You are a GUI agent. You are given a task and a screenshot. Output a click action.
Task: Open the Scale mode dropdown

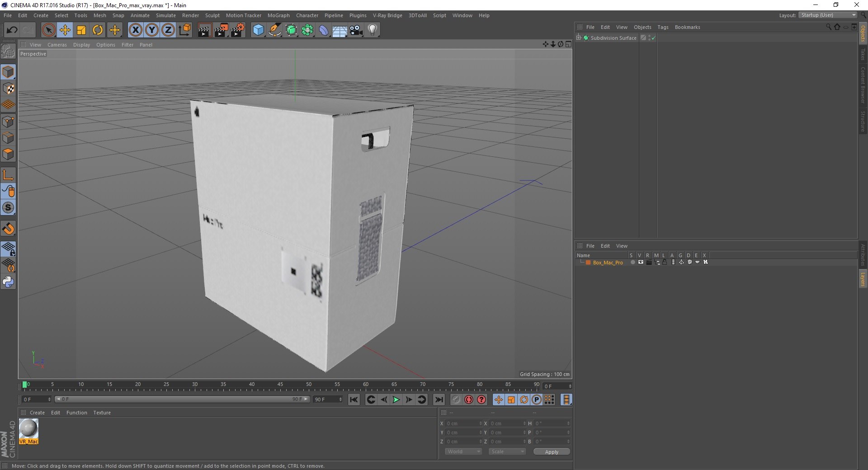click(x=507, y=451)
